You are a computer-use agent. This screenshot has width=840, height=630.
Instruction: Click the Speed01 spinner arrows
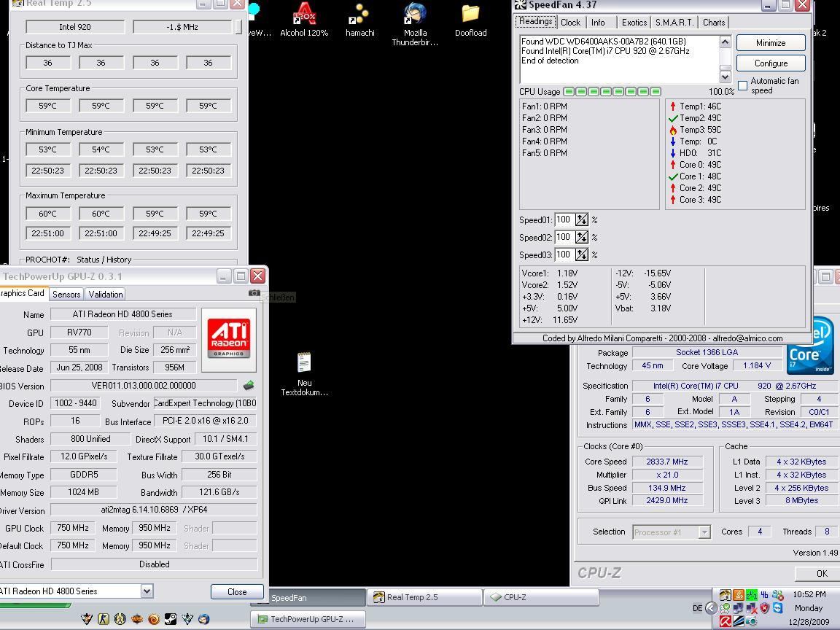(582, 219)
